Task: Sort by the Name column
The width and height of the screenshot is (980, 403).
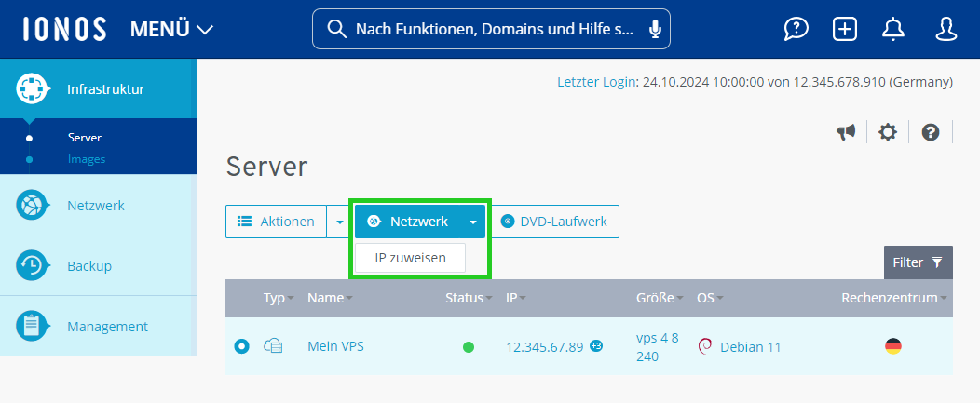Action: click(330, 298)
